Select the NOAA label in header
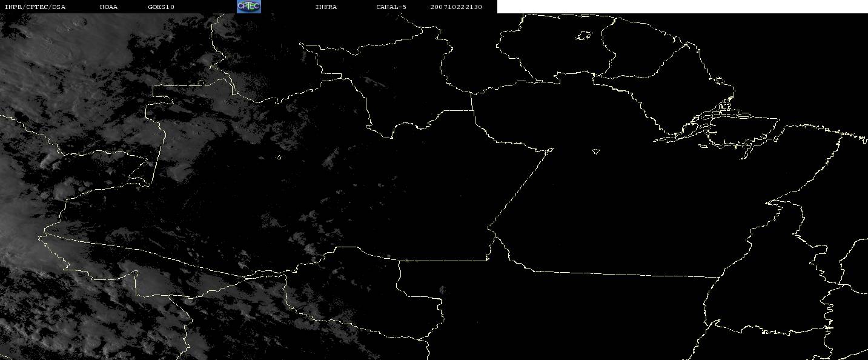The height and width of the screenshot is (360, 868). click(108, 7)
